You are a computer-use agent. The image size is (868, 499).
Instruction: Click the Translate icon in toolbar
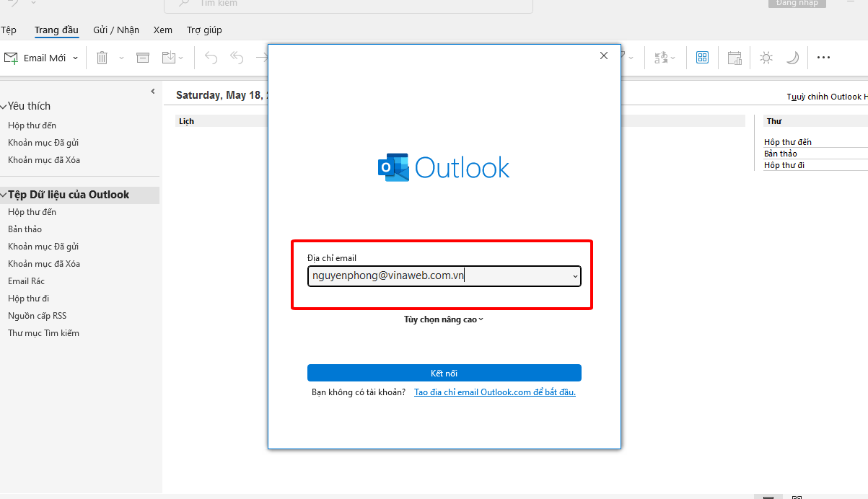pos(659,58)
